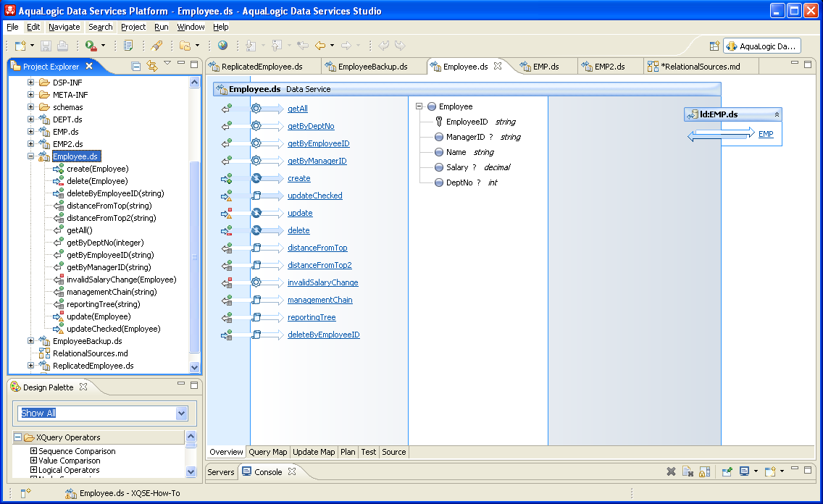Collapse the Employee.ds tree node

(x=30, y=156)
